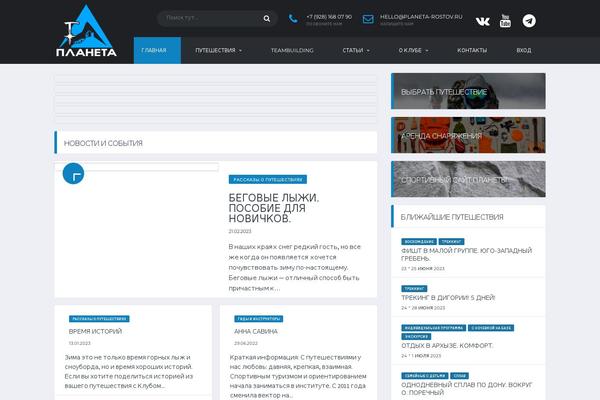The image size is (600, 400).
Task: Open the Время историй article
Action: coord(95,331)
